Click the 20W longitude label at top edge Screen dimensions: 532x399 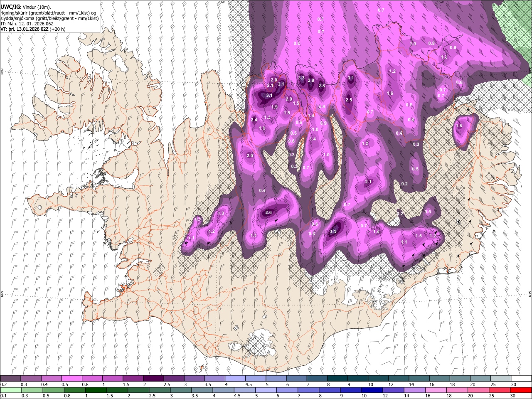click(221, 2)
